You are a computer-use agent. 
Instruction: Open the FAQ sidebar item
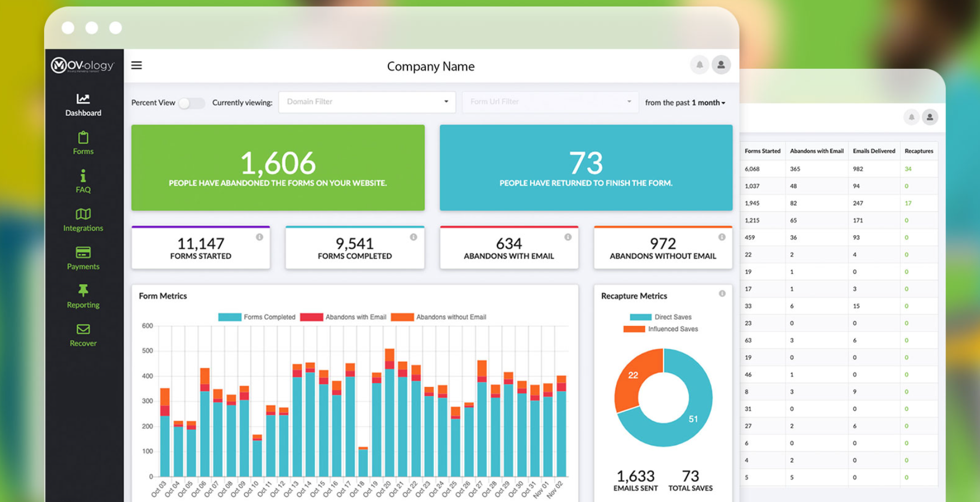83,182
